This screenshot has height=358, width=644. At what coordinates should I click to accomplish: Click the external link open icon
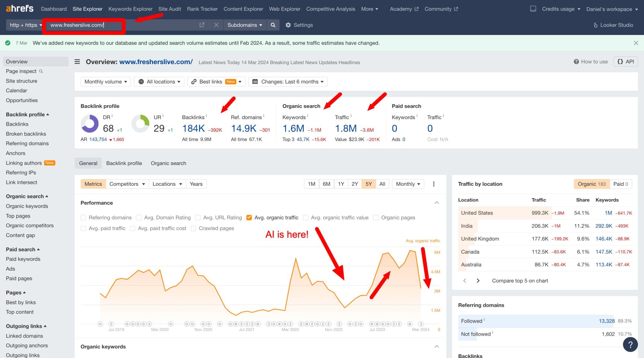coord(202,25)
